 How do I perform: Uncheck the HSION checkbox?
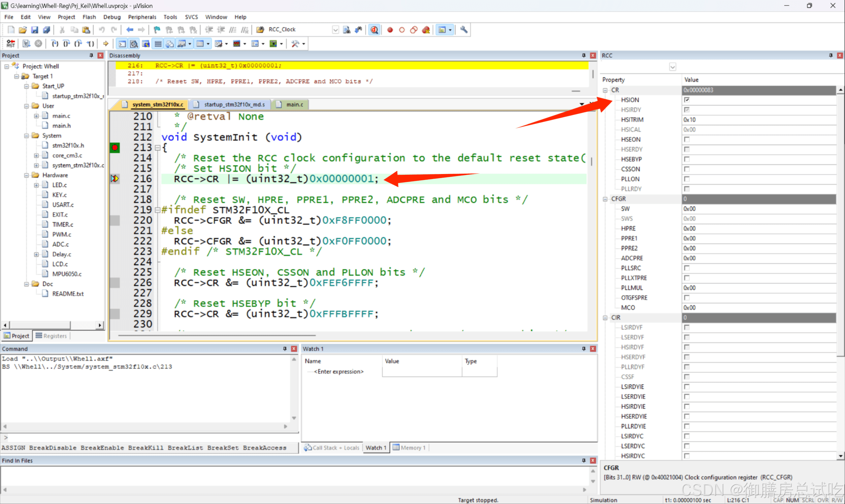[x=687, y=100]
